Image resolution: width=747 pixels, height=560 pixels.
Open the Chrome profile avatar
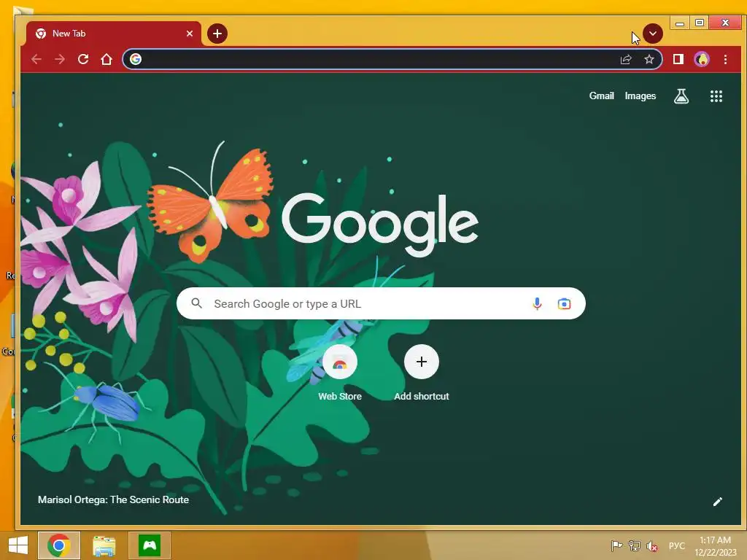(702, 59)
